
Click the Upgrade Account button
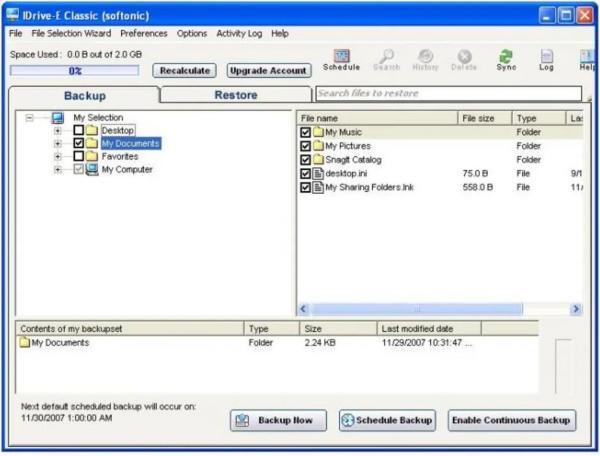(x=269, y=70)
